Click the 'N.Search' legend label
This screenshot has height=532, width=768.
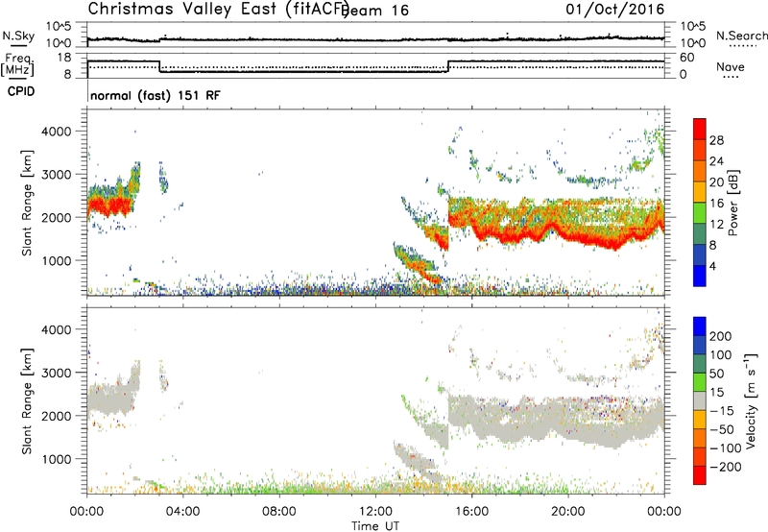click(741, 36)
